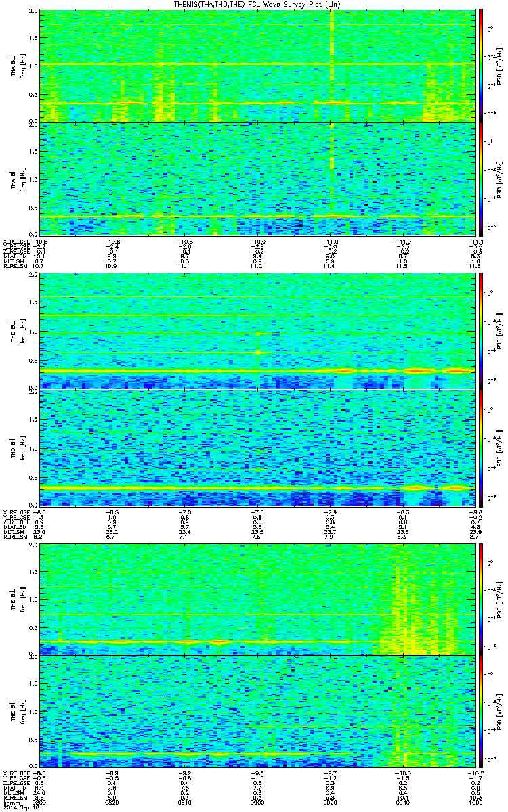Click the 0.5 frequency tick on THE B∥ axis
The height and width of the screenshot is (812, 508).
32,739
